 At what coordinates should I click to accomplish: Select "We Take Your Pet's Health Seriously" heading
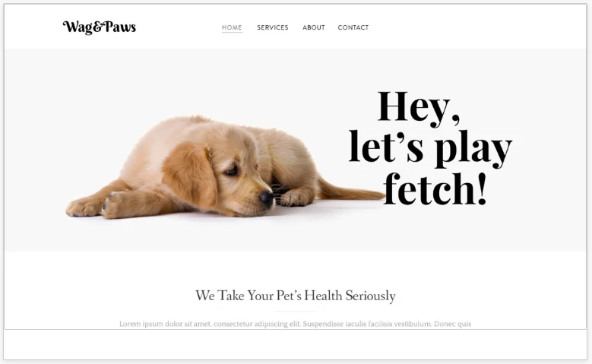(296, 296)
